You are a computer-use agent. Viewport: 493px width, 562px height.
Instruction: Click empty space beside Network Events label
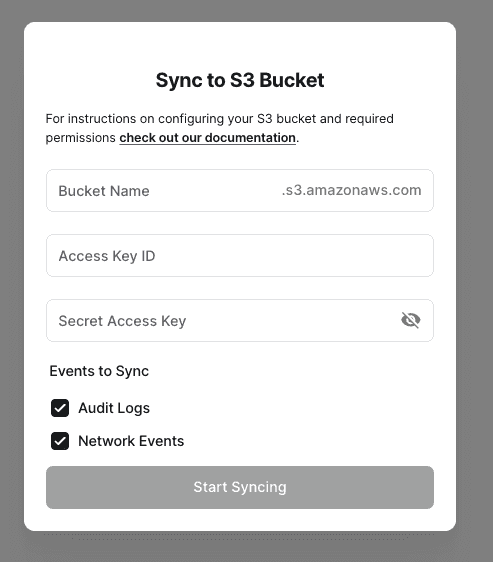tap(308, 441)
